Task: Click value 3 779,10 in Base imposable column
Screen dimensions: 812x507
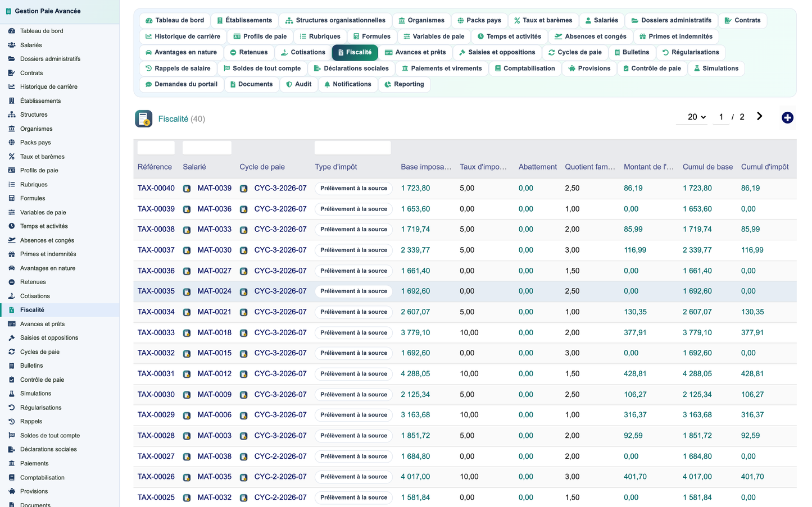Action: [415, 332]
